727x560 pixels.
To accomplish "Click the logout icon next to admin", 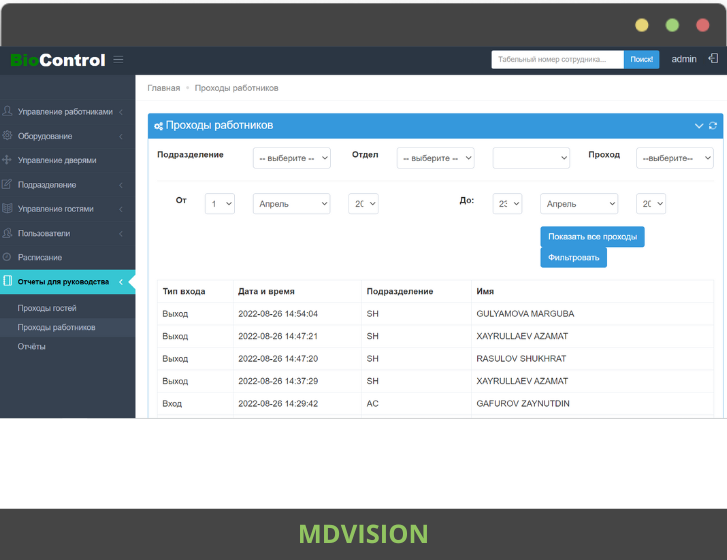I will 713,59.
